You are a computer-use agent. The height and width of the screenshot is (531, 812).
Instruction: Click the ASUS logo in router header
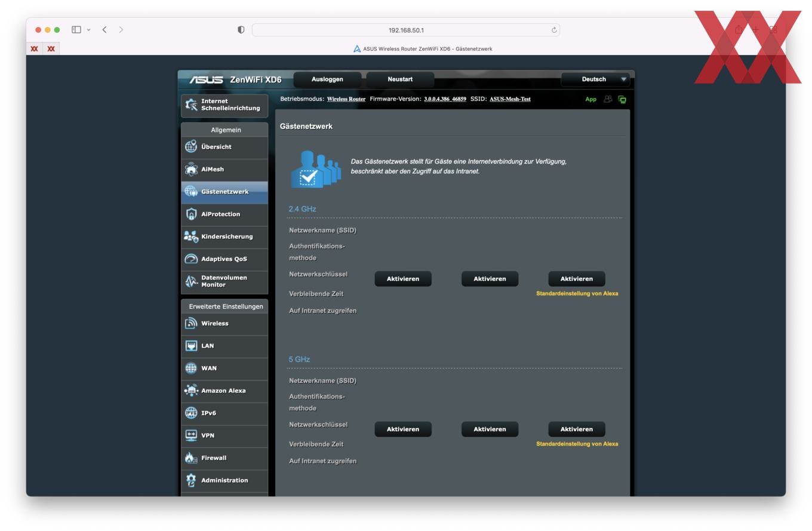[x=206, y=79]
